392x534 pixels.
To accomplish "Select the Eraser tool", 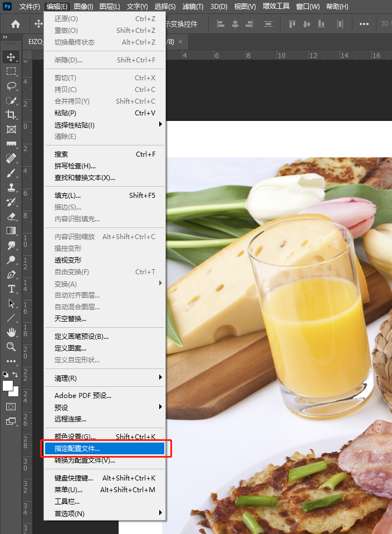I will point(11,217).
